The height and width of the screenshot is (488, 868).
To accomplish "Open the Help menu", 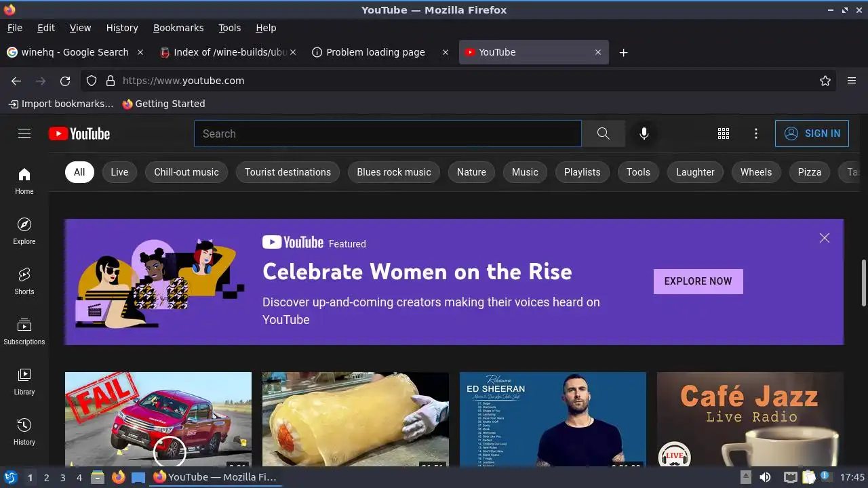I will point(266,28).
